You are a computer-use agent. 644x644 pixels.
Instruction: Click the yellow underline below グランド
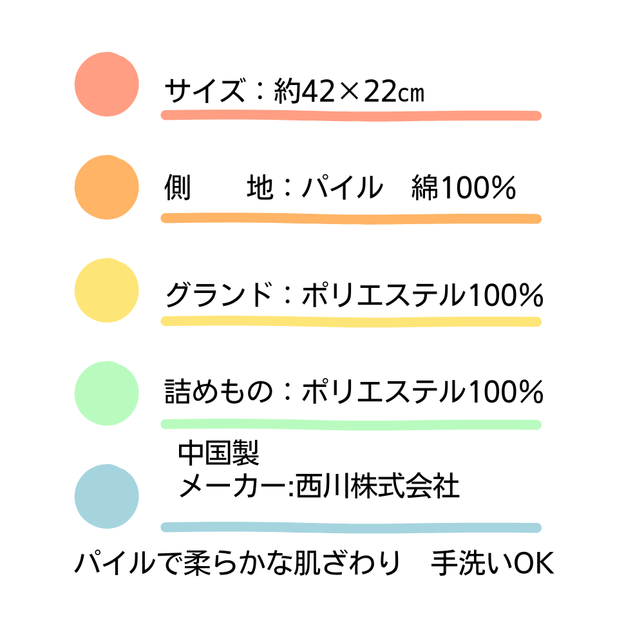tap(351, 321)
